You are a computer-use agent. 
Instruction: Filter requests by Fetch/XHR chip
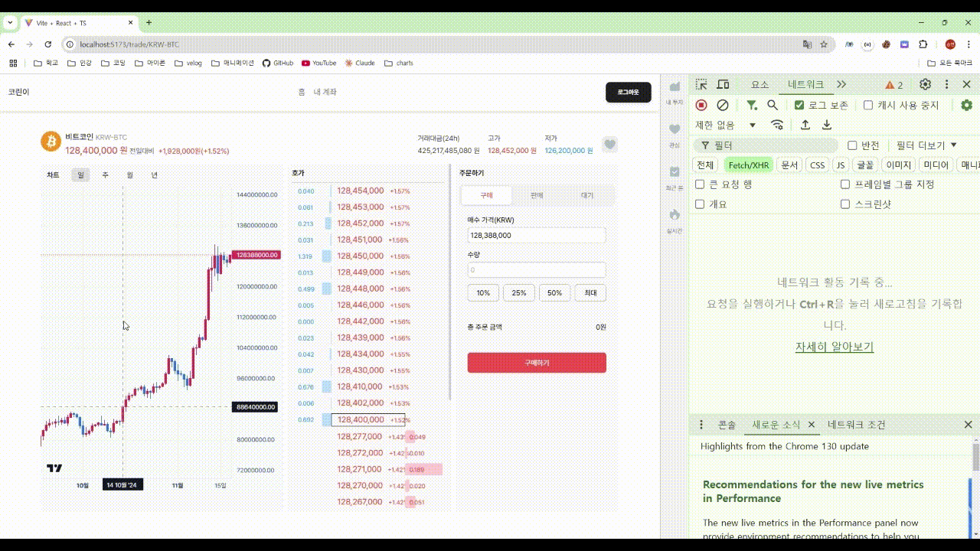click(x=749, y=165)
